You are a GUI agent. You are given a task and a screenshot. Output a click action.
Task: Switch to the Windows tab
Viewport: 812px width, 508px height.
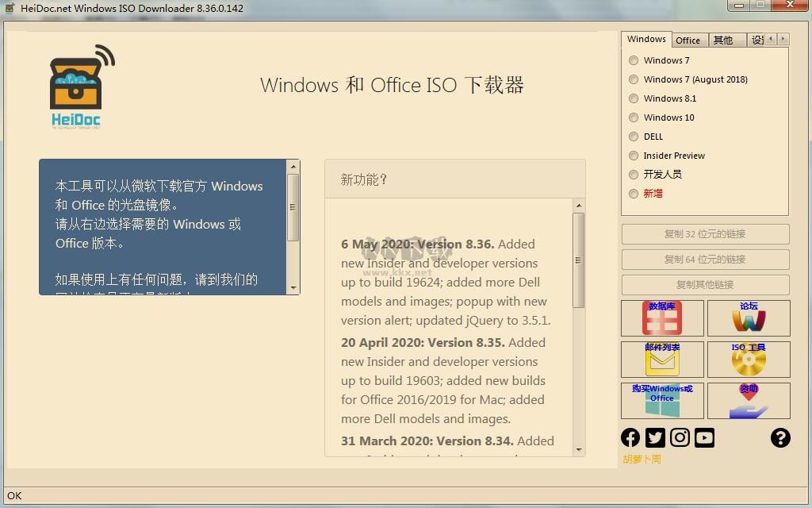point(646,40)
